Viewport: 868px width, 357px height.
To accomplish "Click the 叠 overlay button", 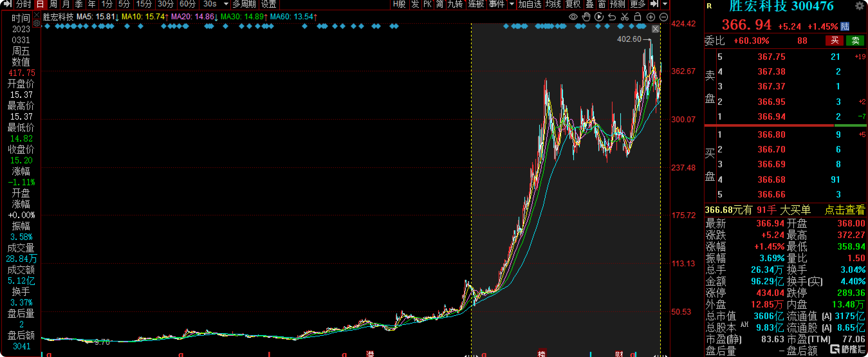I will click(590, 4).
